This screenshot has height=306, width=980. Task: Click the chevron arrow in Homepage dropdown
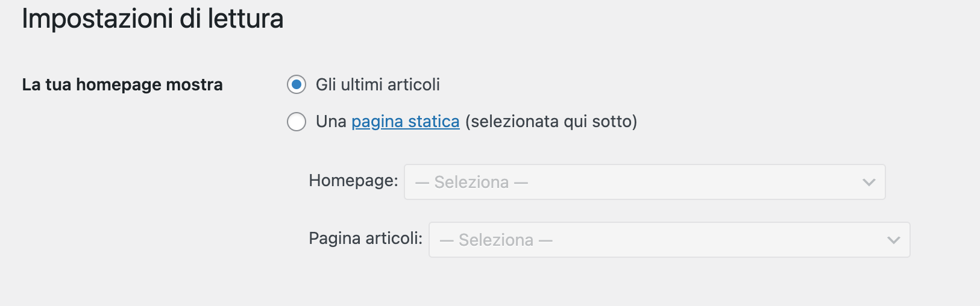coord(868,182)
